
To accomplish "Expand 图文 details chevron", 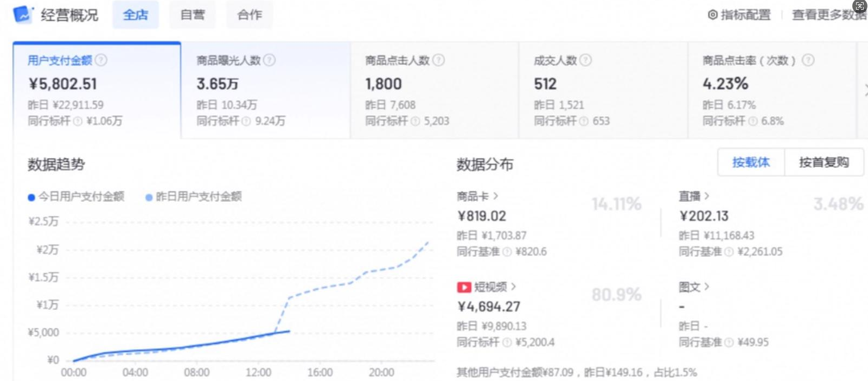I will tap(707, 287).
